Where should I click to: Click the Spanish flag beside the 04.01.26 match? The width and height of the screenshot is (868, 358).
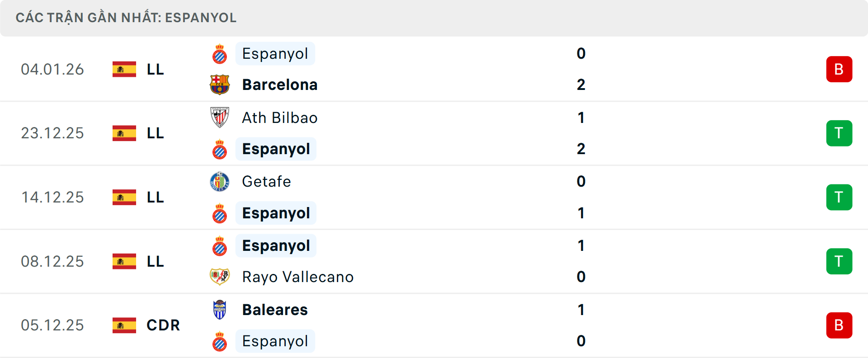pyautogui.click(x=124, y=69)
